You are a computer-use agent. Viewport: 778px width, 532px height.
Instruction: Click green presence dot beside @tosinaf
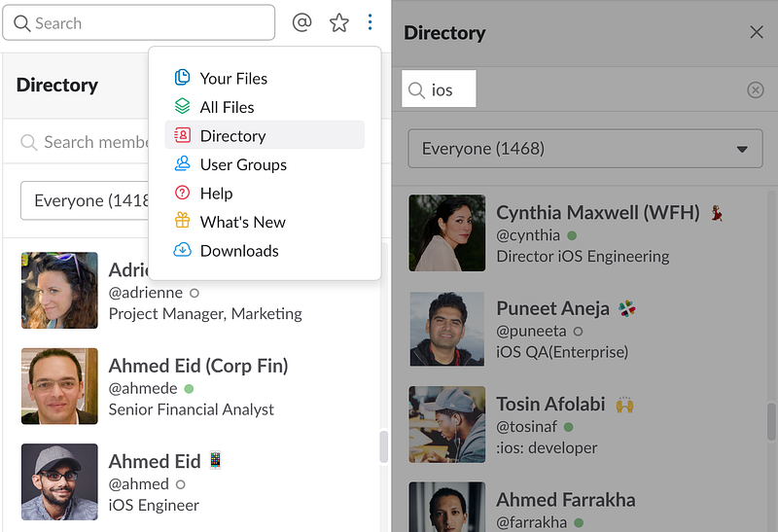point(569,427)
